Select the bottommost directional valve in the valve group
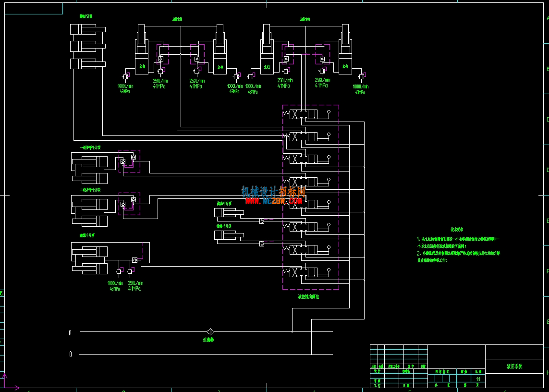Screen dimensions: 549x392 coord(308,272)
